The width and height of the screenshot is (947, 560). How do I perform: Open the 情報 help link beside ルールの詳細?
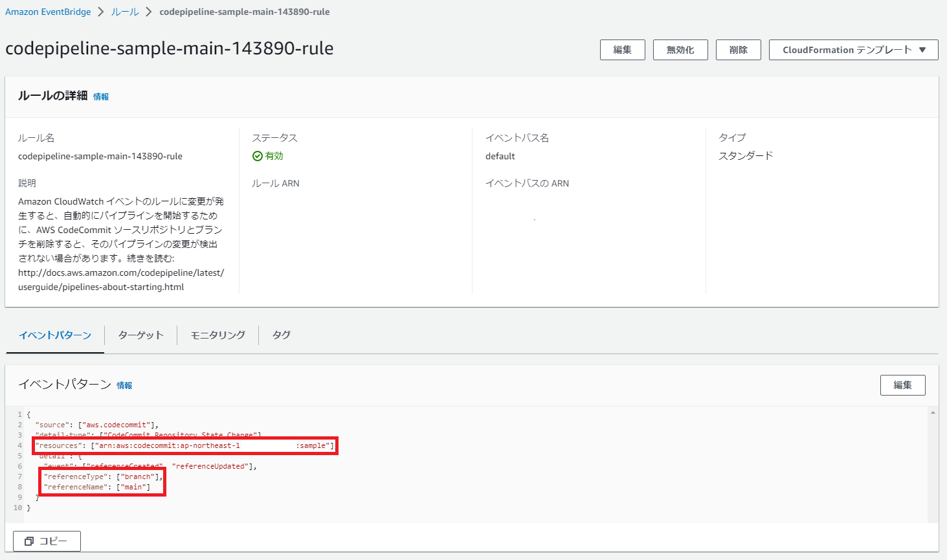pos(101,96)
